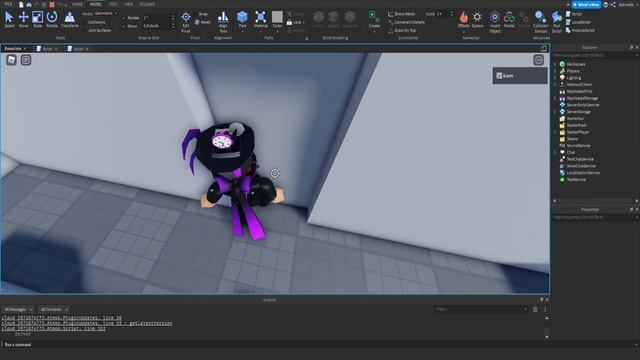The image size is (640, 360).
Task: Expand the ReplicatedStorage node
Action: 555,98
